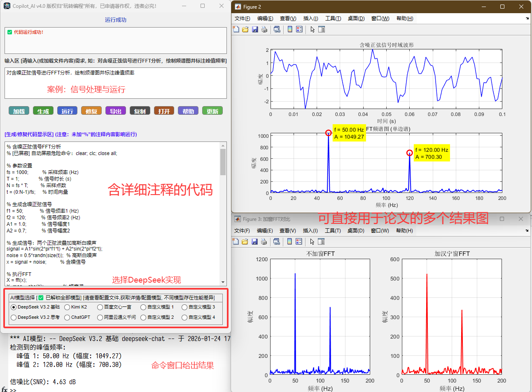The height and width of the screenshot is (392, 532).
Task: Click the code area vertical scrollbar thumb
Action: 223,162
